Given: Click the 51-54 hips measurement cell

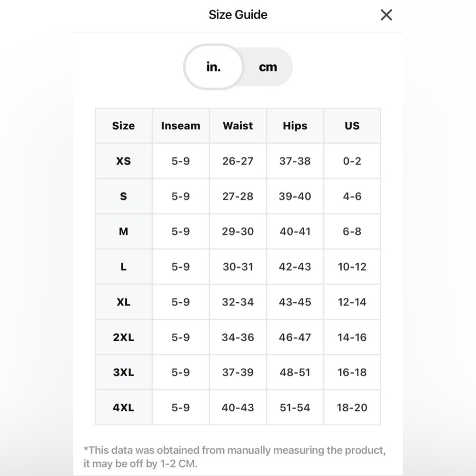Looking at the screenshot, I should pyautogui.click(x=295, y=407).
